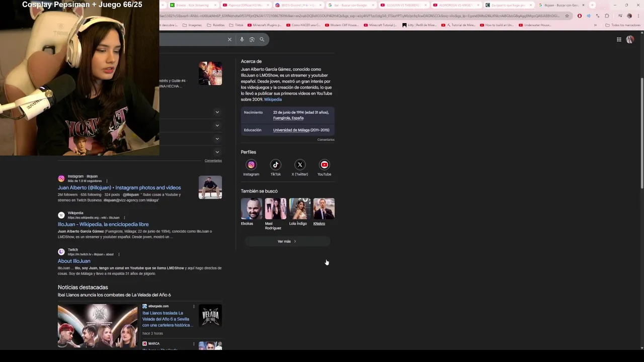
Task: Click the Wikipedia favicon beside the IlloJuan result
Action: [61, 215]
